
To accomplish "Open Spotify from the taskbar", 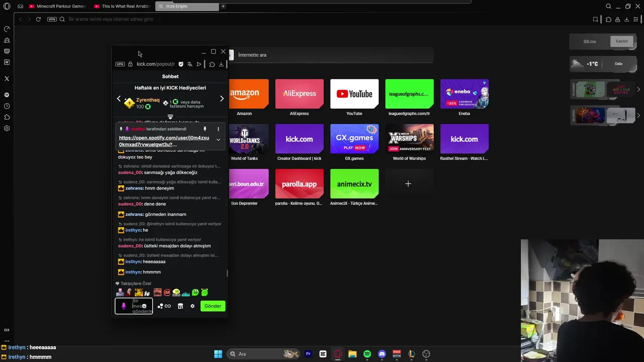I will point(367,354).
